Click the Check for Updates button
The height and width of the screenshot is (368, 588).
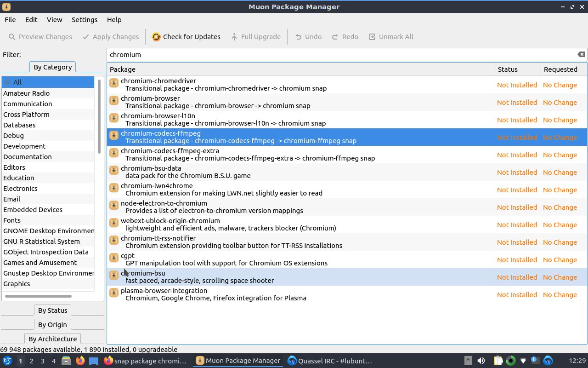pyautogui.click(x=186, y=37)
